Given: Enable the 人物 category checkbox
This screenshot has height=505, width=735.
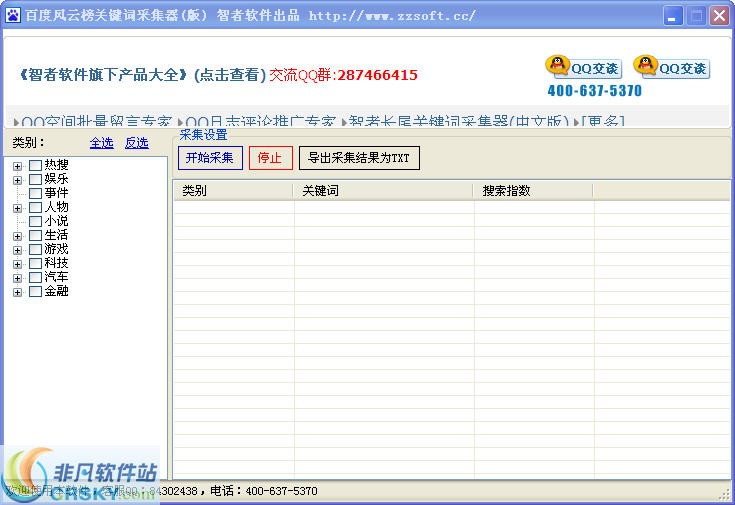Looking at the screenshot, I should [x=35, y=207].
